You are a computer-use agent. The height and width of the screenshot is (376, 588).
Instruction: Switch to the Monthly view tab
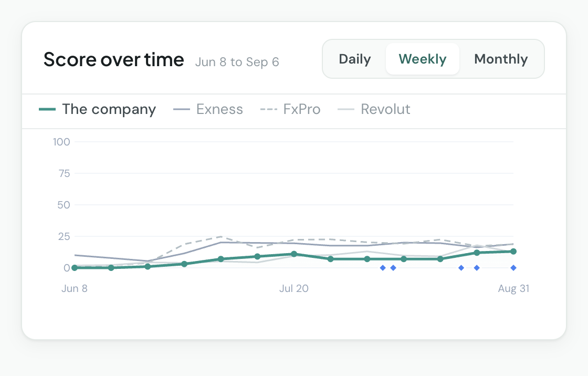point(501,59)
